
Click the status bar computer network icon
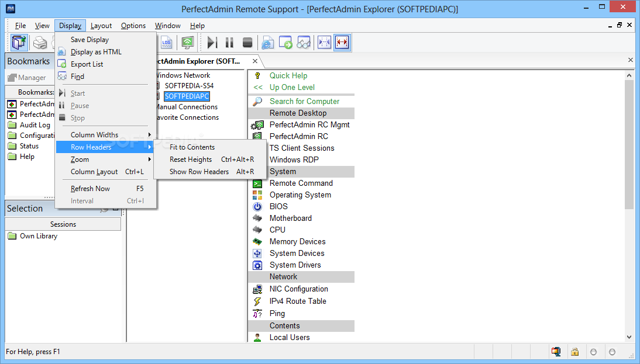pos(556,352)
